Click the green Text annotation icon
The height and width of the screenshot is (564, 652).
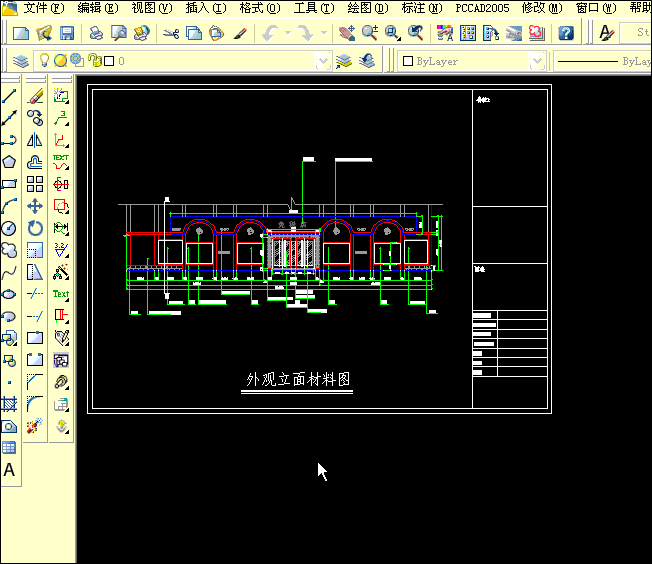pyautogui.click(x=61, y=294)
